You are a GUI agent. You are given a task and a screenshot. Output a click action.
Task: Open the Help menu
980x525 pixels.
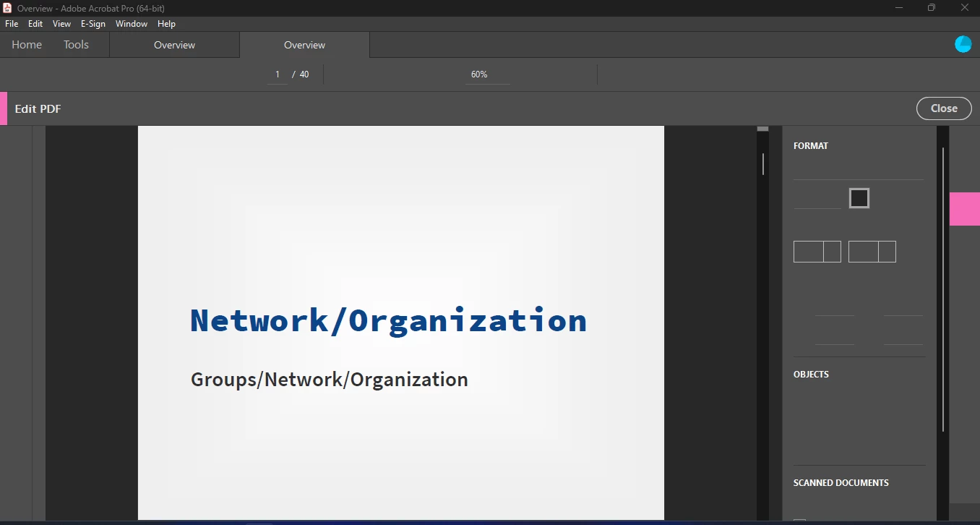click(167, 24)
